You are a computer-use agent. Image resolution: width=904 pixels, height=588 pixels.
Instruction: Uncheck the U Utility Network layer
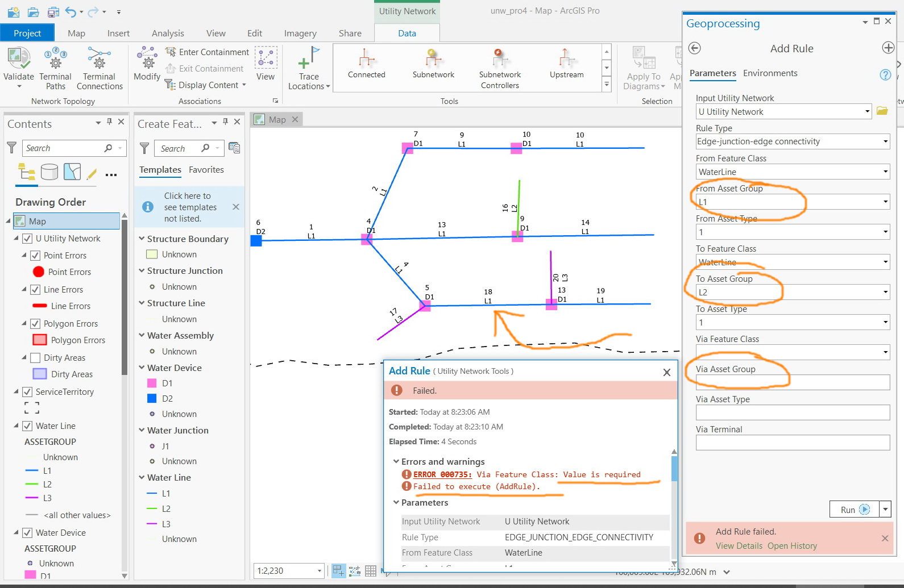click(x=27, y=239)
